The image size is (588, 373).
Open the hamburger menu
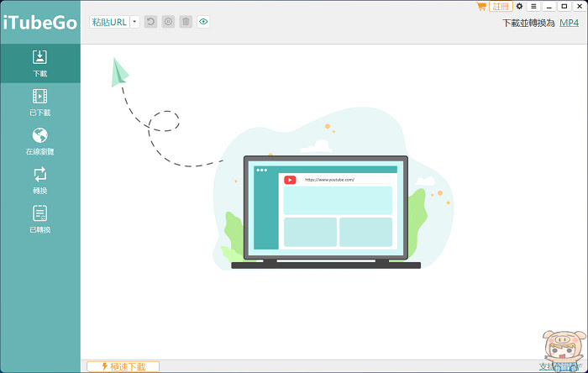coord(533,7)
